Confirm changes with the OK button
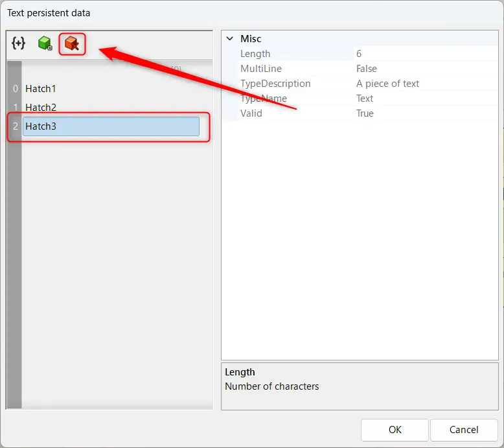 395,429
